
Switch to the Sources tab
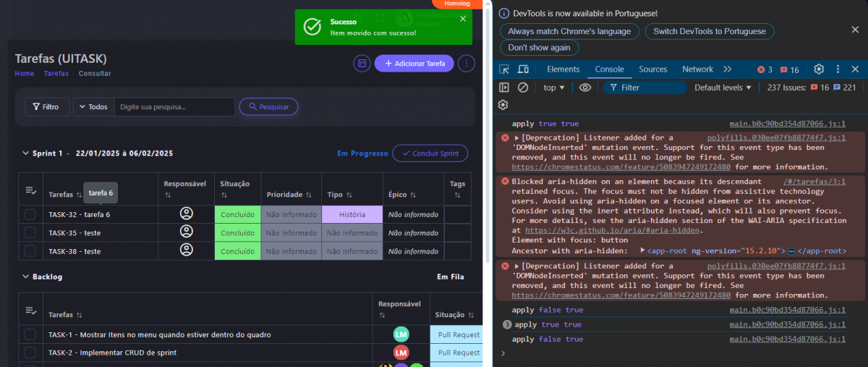coord(652,69)
